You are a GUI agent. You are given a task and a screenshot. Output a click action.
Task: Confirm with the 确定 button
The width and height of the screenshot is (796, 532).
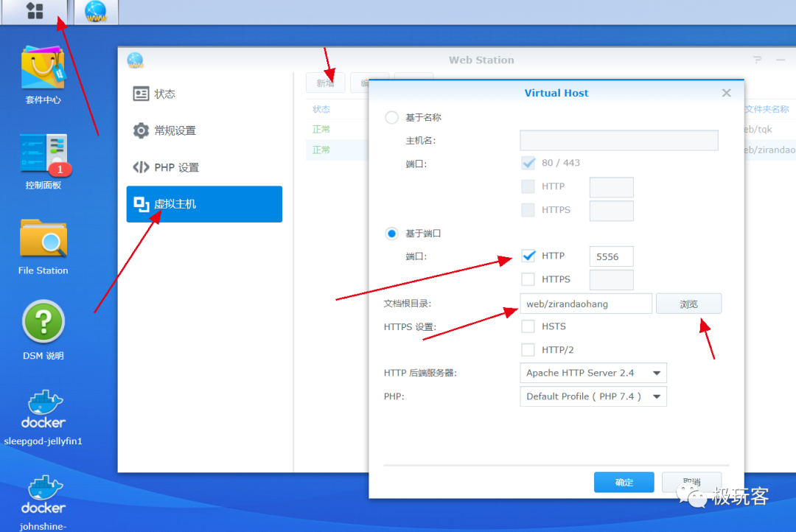(624, 482)
